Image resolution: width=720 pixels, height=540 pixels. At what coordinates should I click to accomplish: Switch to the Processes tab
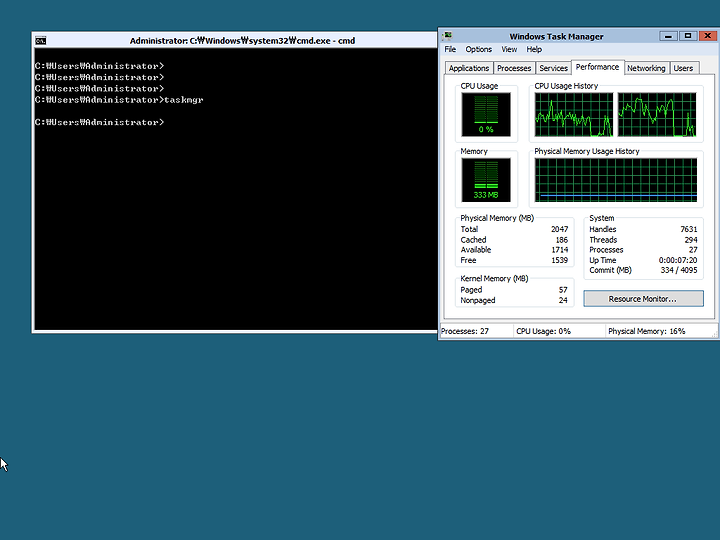514,68
